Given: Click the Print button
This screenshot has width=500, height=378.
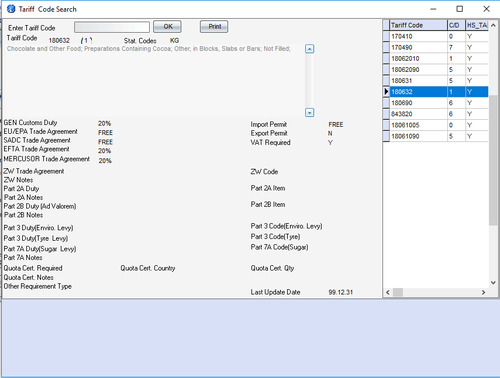Looking at the screenshot, I should [214, 27].
